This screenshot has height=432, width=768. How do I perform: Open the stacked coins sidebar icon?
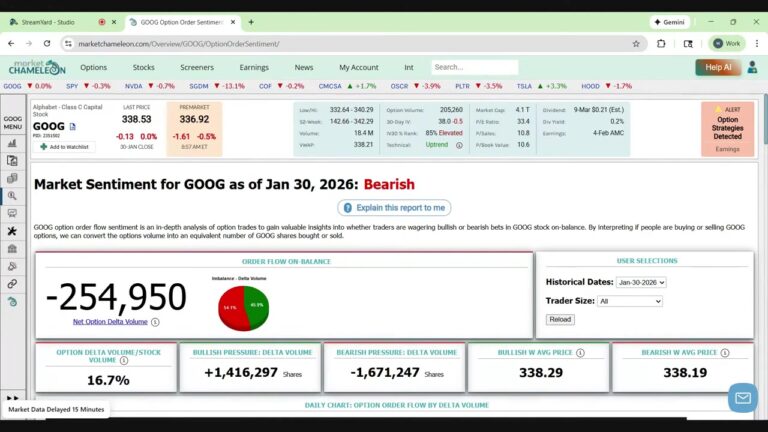click(12, 178)
